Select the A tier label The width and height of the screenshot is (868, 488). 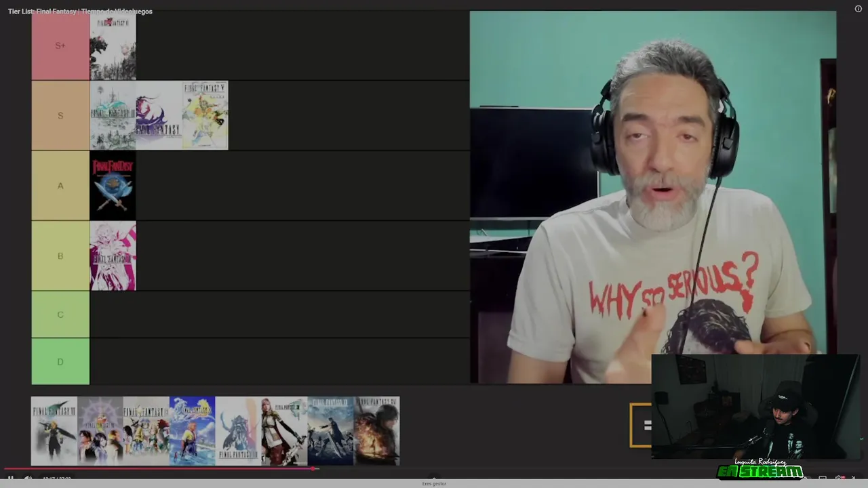[x=60, y=186]
